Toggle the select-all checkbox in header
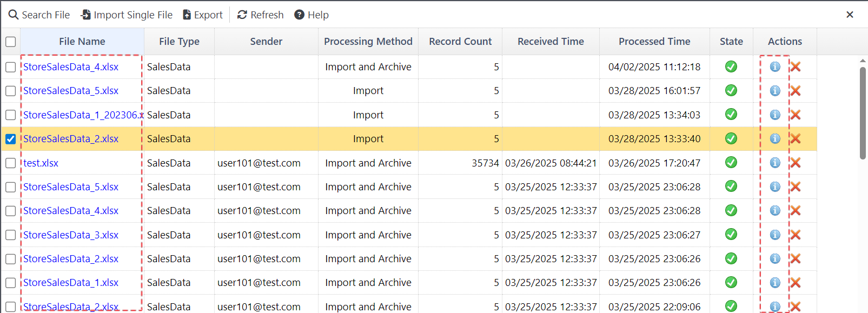 11,42
